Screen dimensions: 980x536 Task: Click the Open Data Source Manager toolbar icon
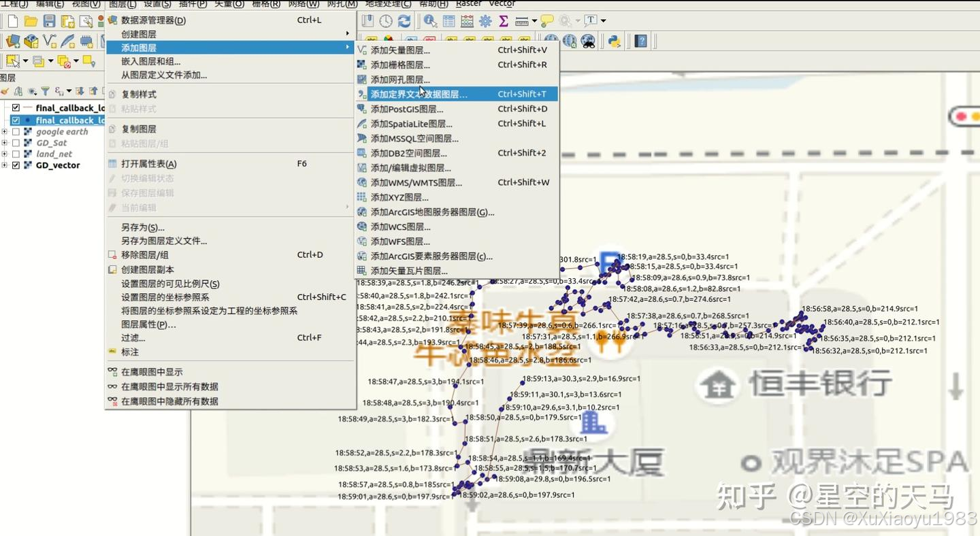click(x=13, y=41)
